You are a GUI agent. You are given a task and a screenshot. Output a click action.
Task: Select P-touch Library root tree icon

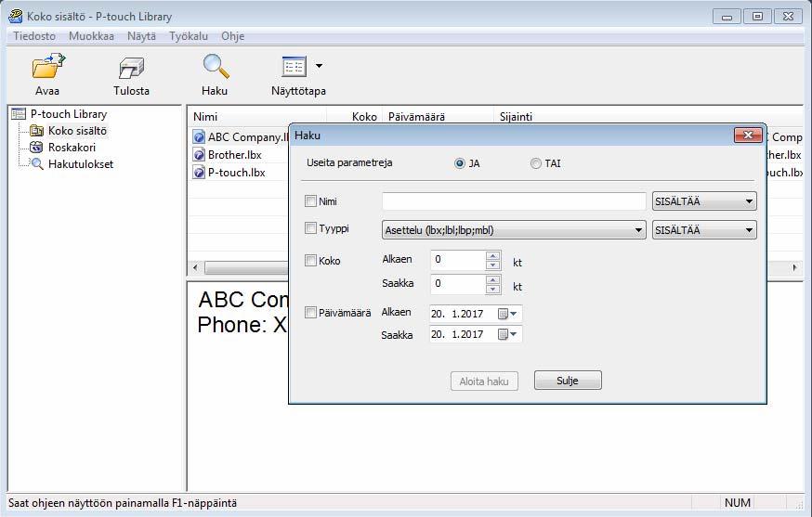[19, 114]
